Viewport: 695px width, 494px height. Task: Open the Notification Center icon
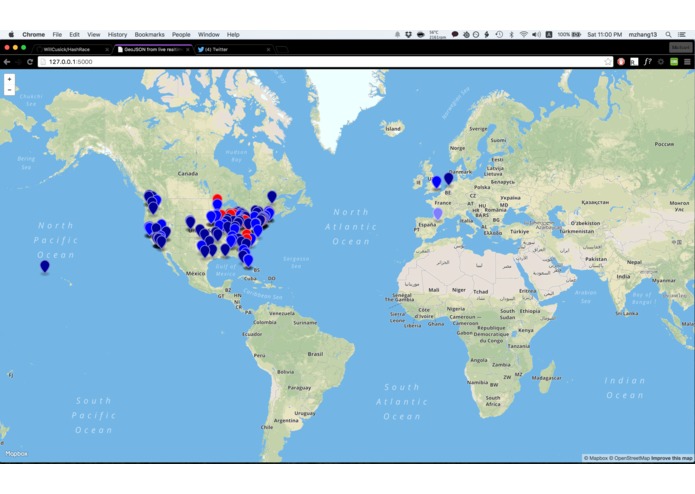pos(682,35)
